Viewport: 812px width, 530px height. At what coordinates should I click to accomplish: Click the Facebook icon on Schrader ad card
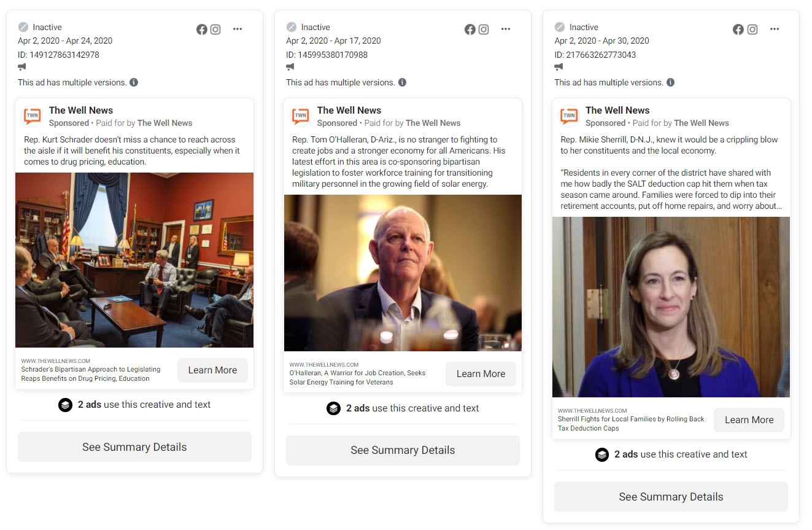(201, 29)
